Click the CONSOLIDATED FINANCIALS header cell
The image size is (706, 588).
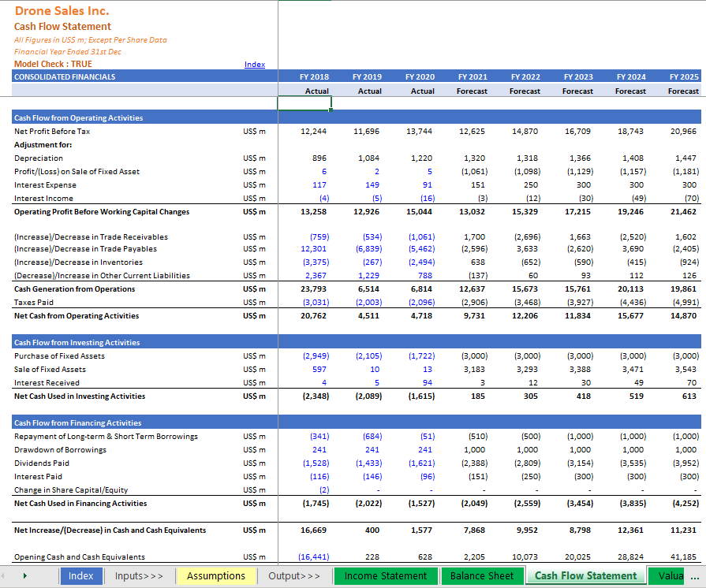65,77
